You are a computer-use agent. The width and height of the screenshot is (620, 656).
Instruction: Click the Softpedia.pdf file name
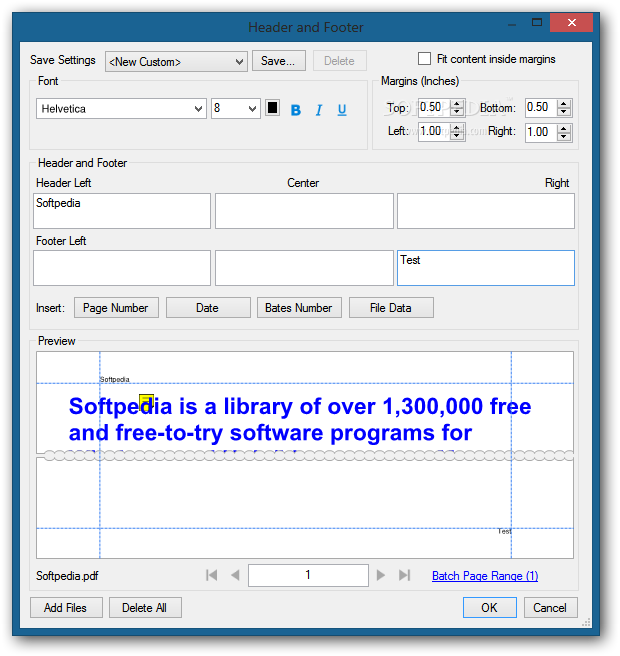point(67,576)
